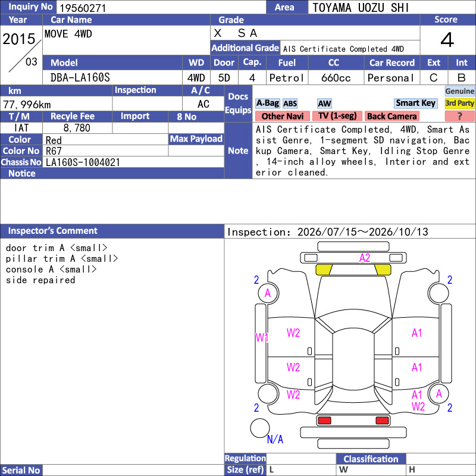Click the A2 mark on front bumper
Screen dimensions: 476x476
pyautogui.click(x=365, y=258)
